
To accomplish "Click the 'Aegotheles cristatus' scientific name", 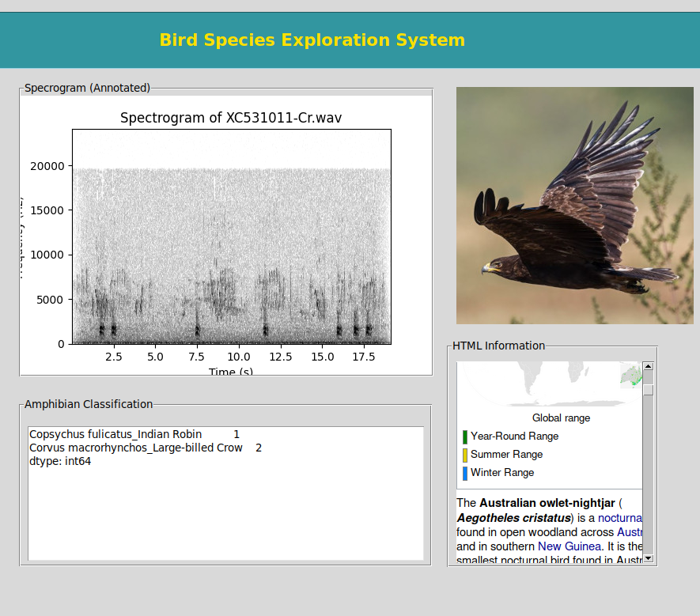I will click(513, 518).
